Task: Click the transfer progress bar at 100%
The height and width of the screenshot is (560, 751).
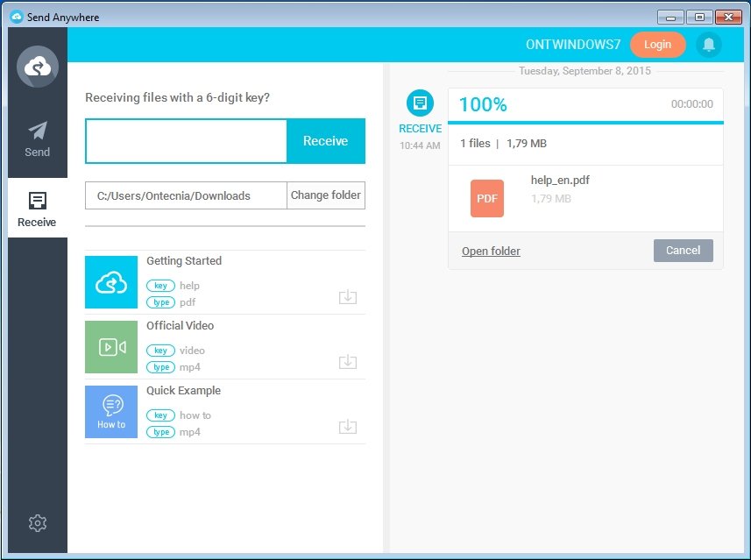Action: tap(585, 123)
